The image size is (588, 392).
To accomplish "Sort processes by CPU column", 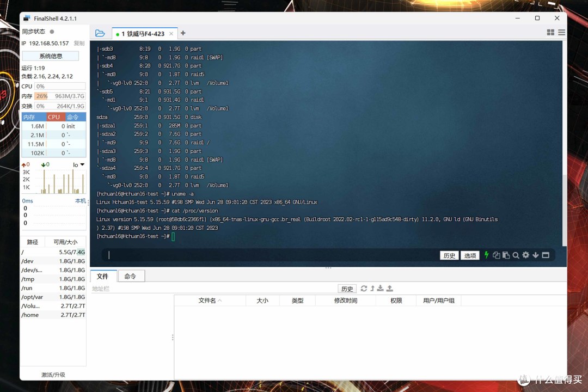I will click(56, 117).
